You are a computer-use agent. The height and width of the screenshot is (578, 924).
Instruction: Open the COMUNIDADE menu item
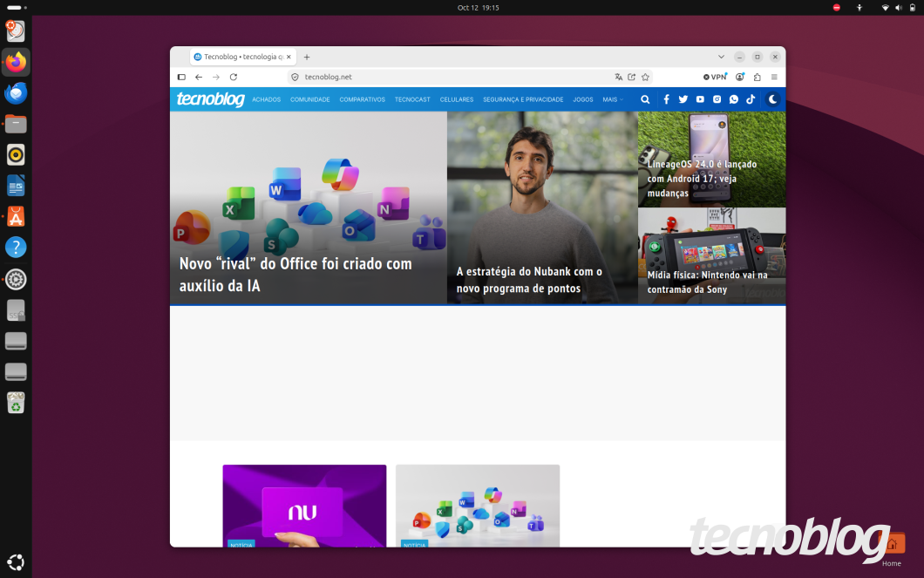(310, 99)
